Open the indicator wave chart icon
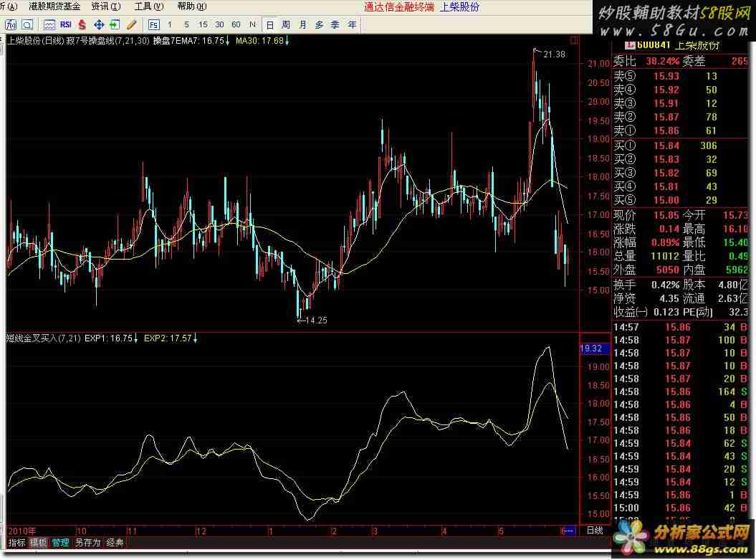This screenshot has height=560, width=756. pos(49,24)
